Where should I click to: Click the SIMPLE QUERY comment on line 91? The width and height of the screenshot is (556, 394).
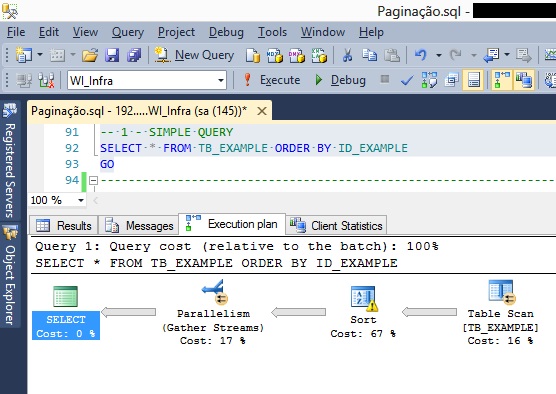(167, 132)
